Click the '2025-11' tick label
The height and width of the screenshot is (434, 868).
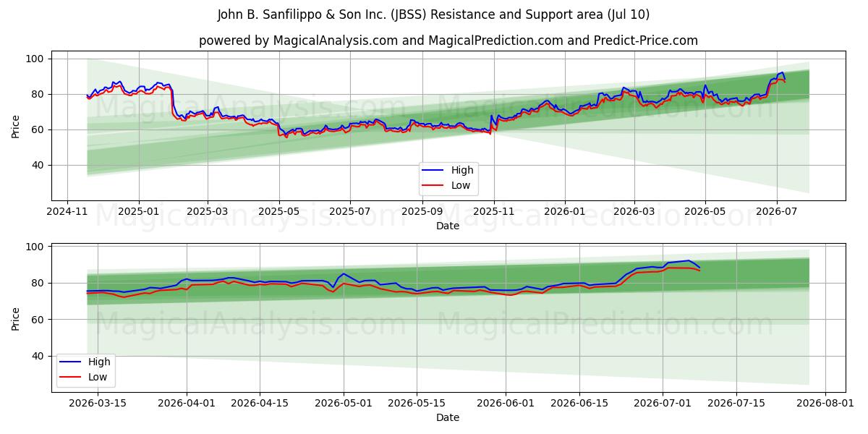click(494, 211)
